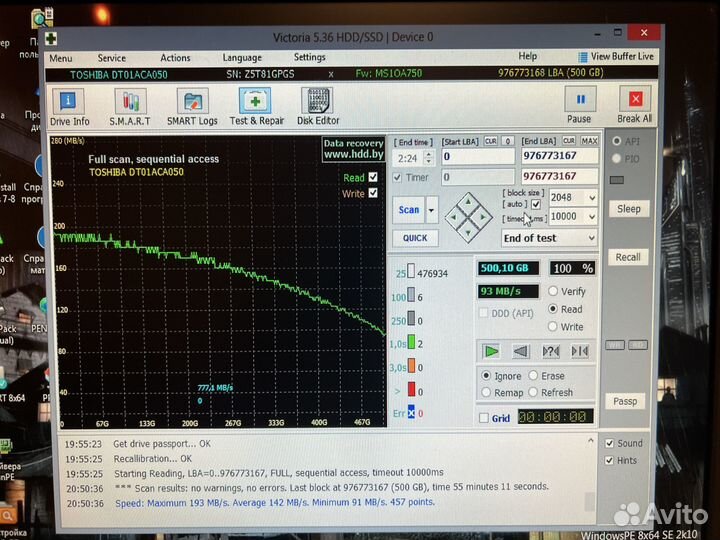The width and height of the screenshot is (720, 540).
Task: Open the Actions menu
Action: (x=175, y=58)
